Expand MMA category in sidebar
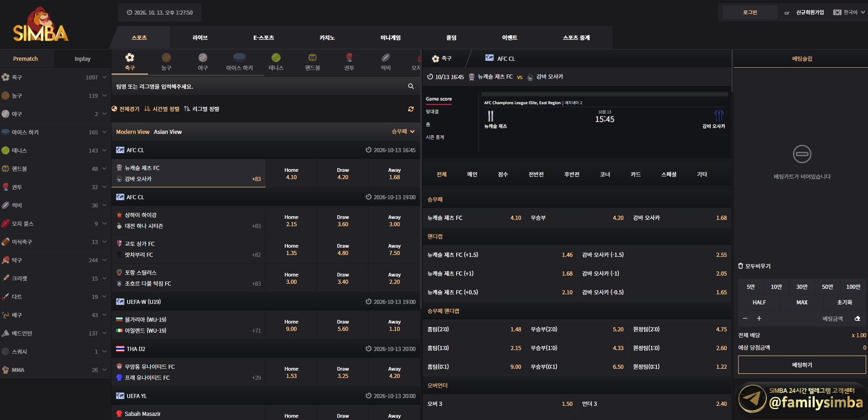Screen dimensions: 868x420 pos(55,370)
